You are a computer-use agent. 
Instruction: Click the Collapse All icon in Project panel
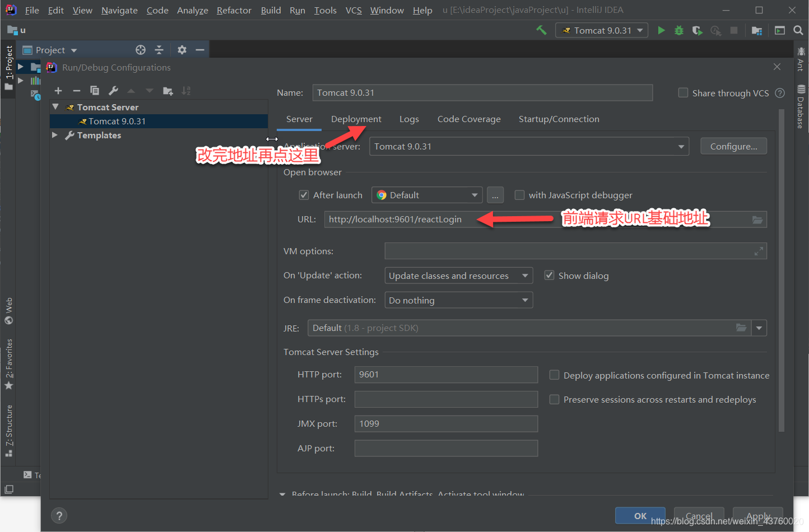tap(159, 50)
